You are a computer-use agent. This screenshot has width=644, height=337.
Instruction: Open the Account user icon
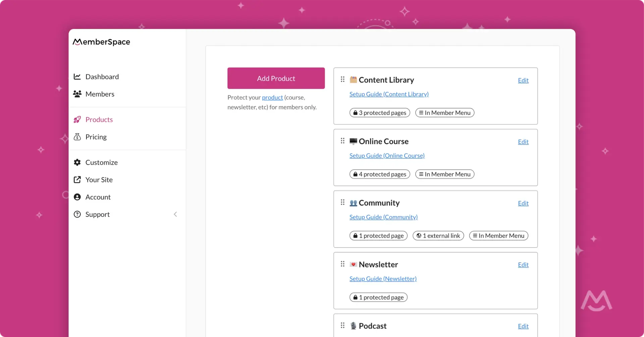[77, 197]
